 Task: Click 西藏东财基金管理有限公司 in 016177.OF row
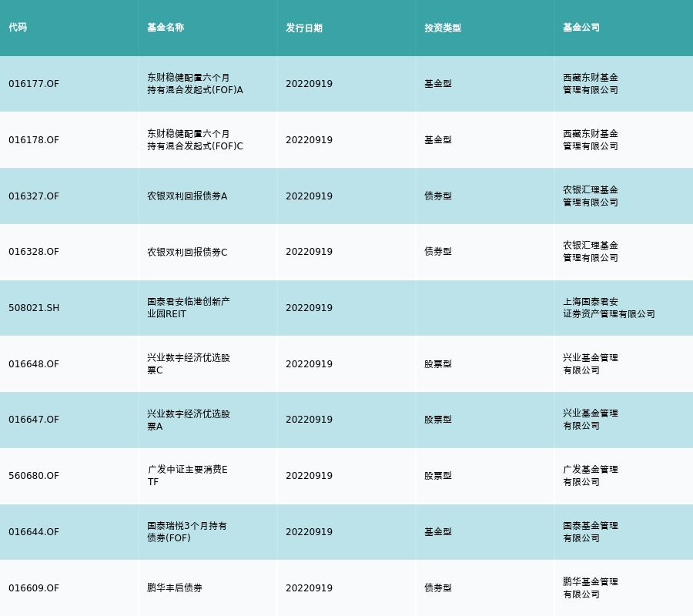pyautogui.click(x=591, y=83)
